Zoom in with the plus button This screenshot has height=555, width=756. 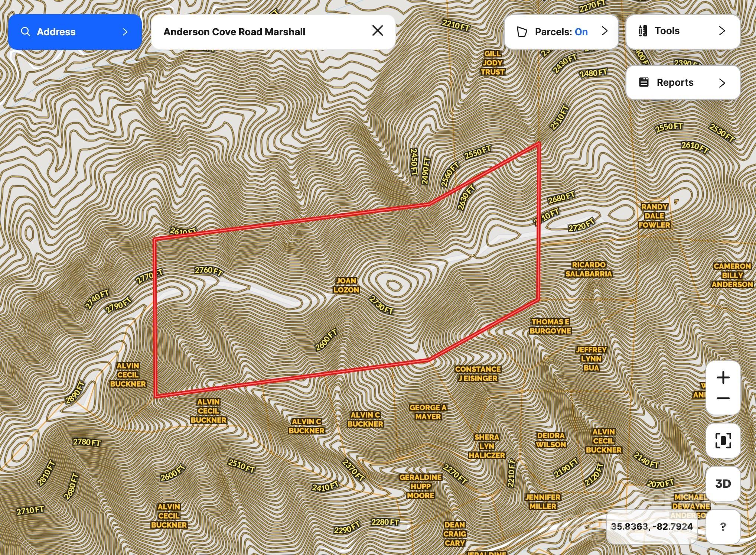tap(723, 378)
